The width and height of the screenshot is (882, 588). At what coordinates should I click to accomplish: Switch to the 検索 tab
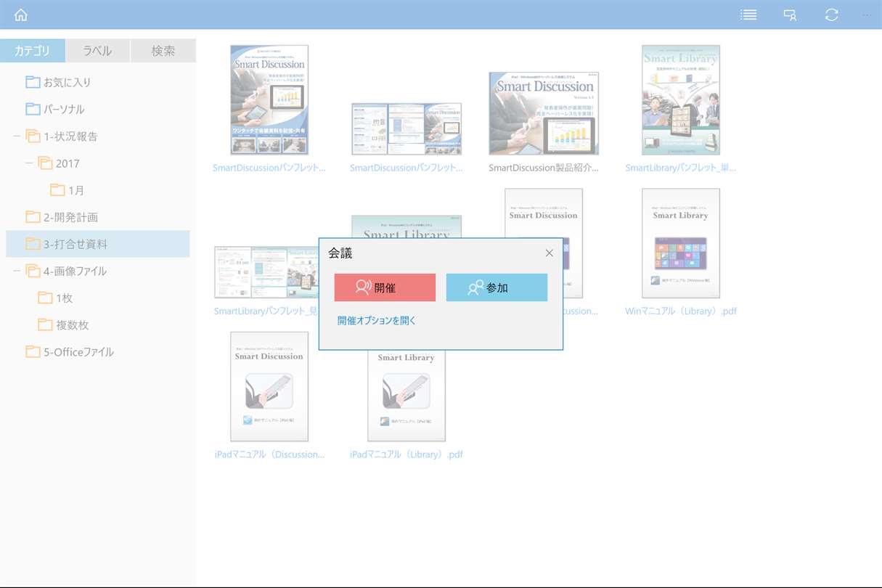point(163,51)
